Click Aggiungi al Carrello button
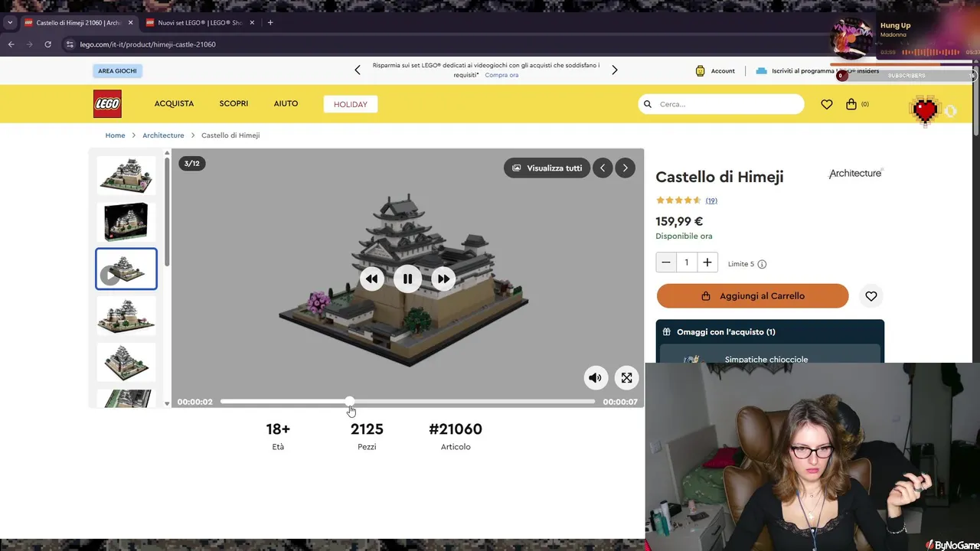 [x=753, y=296]
